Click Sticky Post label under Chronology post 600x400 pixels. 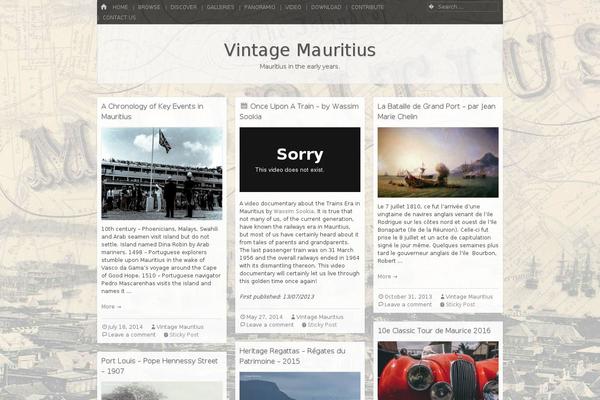click(x=184, y=335)
